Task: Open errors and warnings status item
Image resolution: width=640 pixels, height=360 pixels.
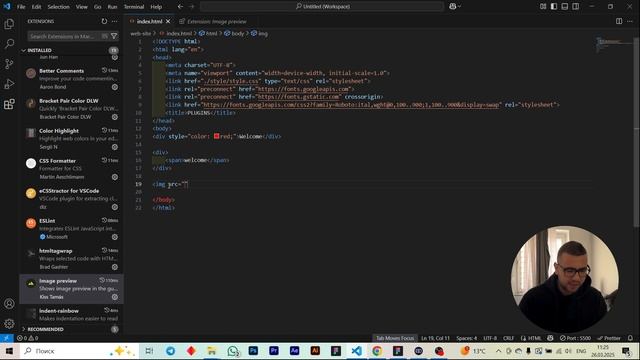Action: 27,338
